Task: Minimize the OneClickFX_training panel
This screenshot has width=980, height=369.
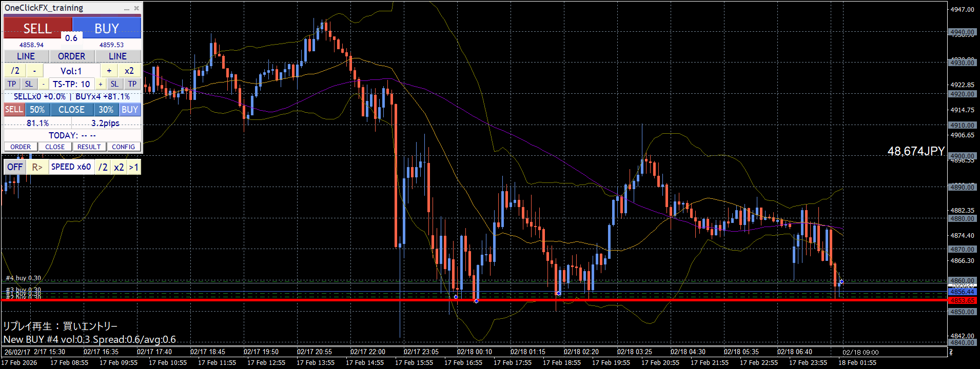Action: click(x=127, y=8)
